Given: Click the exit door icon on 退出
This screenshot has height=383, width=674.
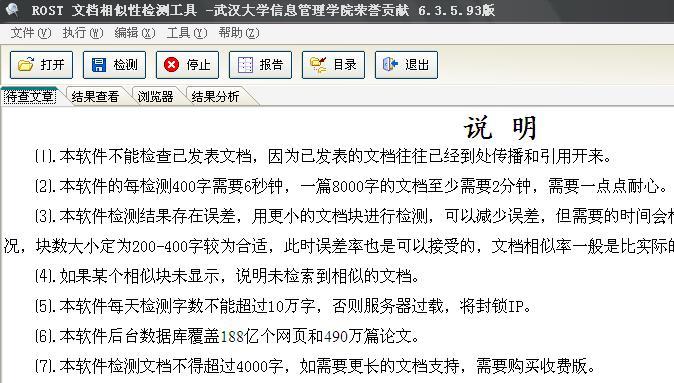Looking at the screenshot, I should [390, 64].
